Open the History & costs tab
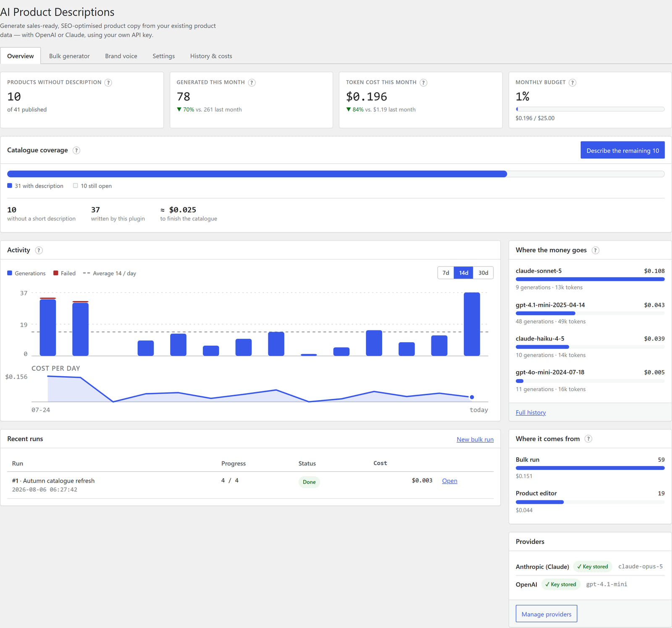The height and width of the screenshot is (628, 672). point(211,56)
